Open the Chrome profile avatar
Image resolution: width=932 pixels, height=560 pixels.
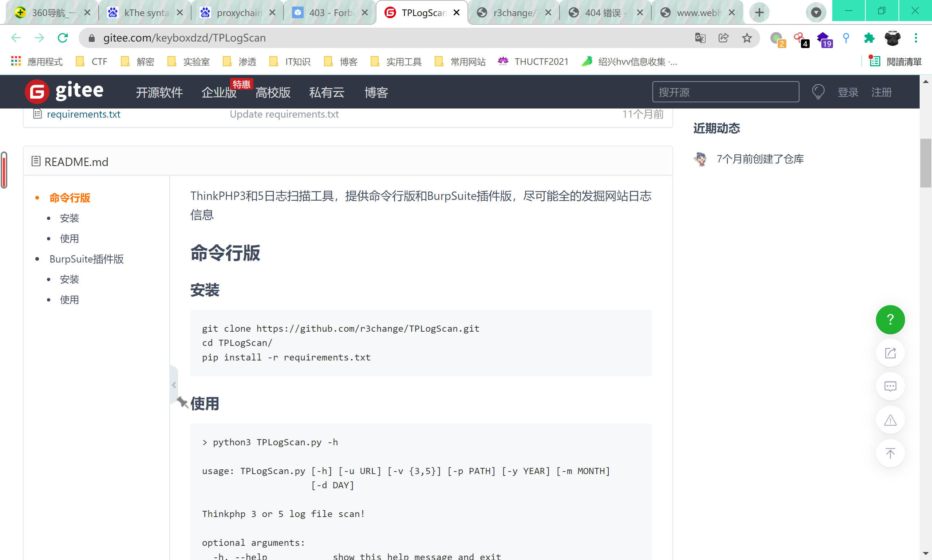892,38
